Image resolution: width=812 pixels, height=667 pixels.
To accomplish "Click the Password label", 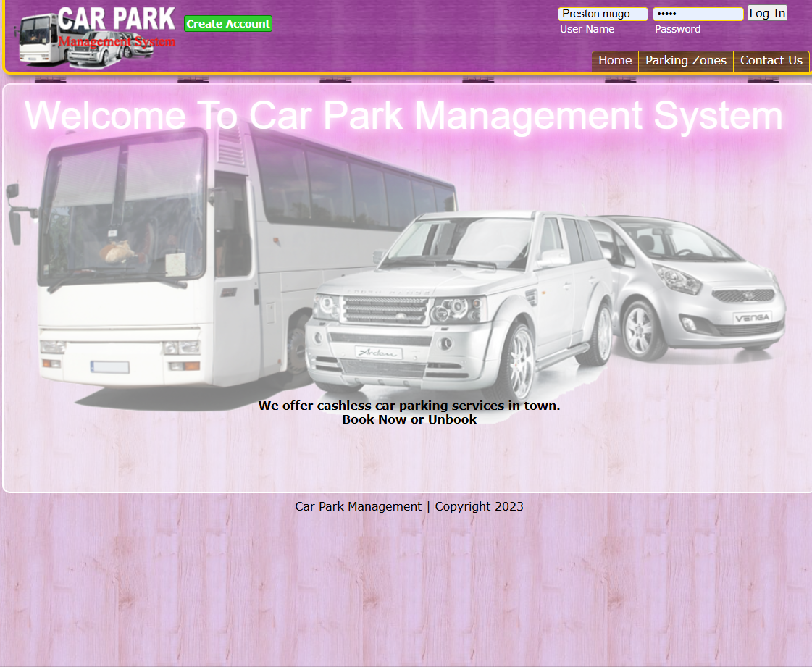I will click(x=677, y=29).
